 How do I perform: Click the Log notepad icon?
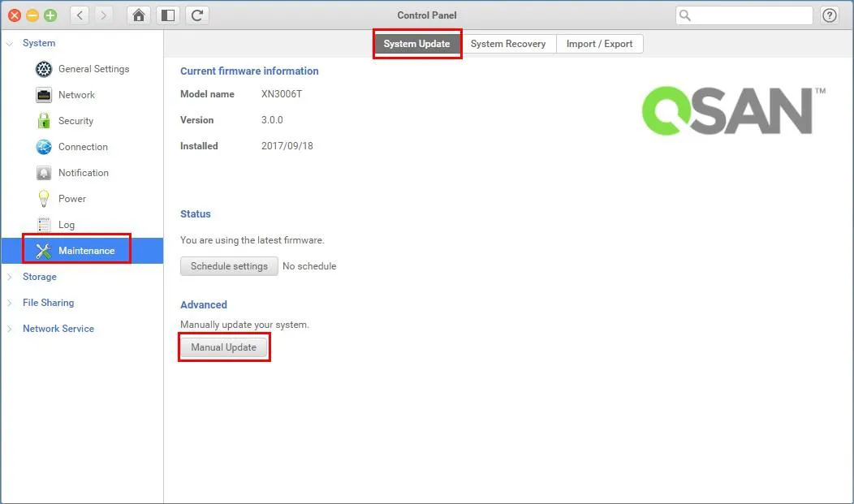click(44, 225)
